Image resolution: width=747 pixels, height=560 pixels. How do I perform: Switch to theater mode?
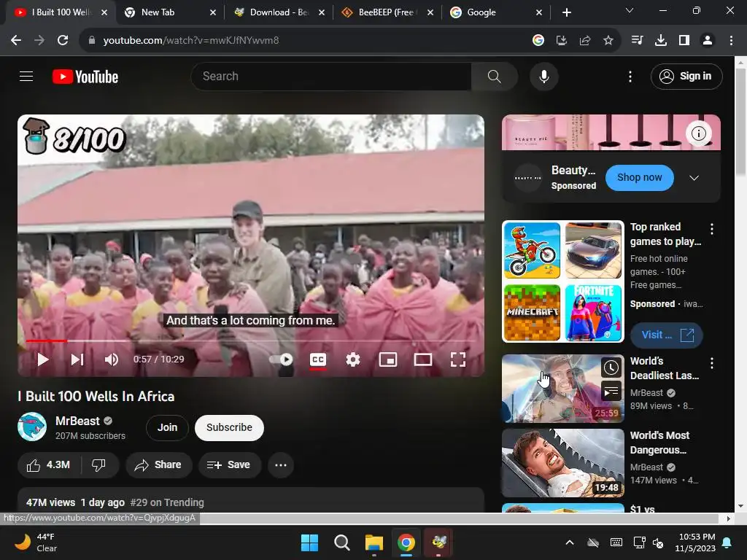[x=423, y=359]
